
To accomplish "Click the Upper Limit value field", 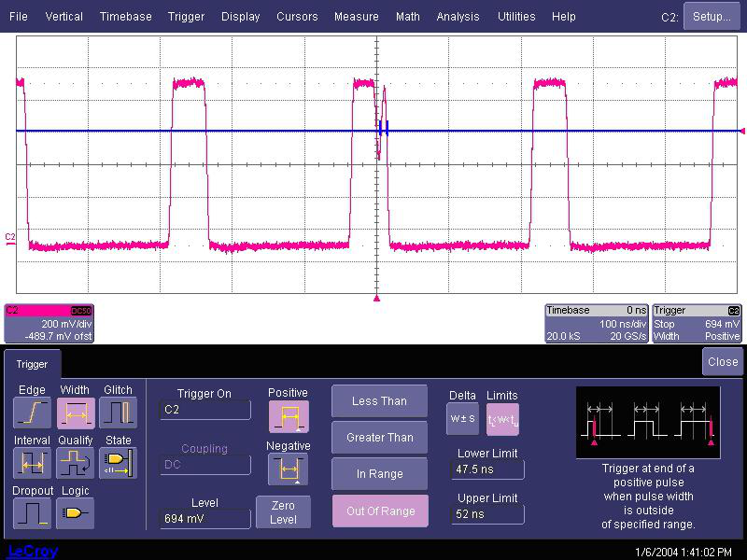I will 487,514.
